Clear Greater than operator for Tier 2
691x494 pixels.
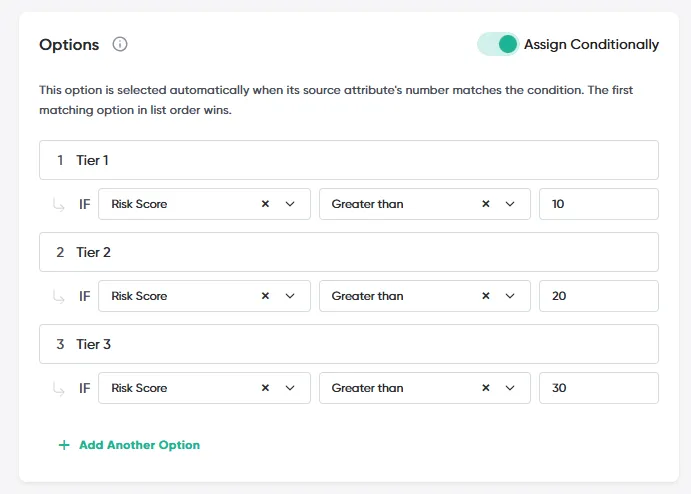point(486,296)
